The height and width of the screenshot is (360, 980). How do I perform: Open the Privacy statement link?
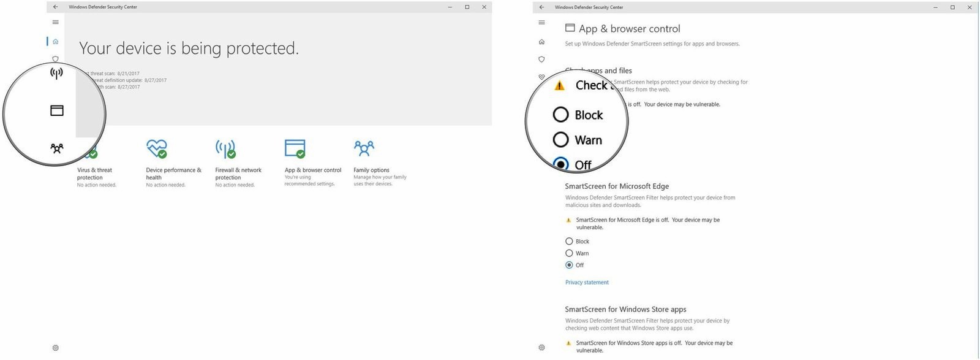[587, 283]
